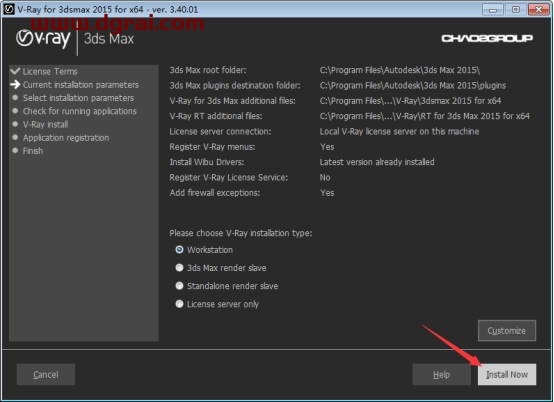
Task: Click Add firewall exceptions label
Action: 215,193
